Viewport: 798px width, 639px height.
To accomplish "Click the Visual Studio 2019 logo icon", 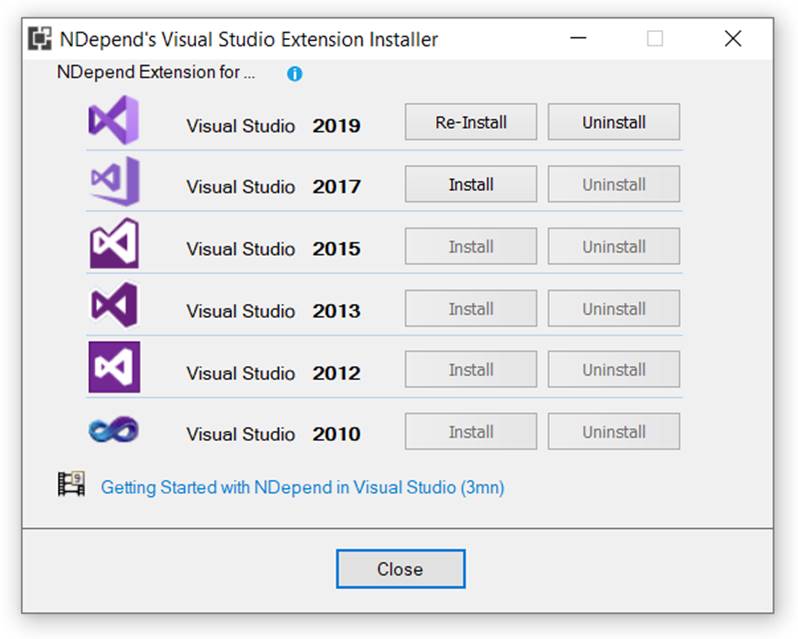I will 114,120.
